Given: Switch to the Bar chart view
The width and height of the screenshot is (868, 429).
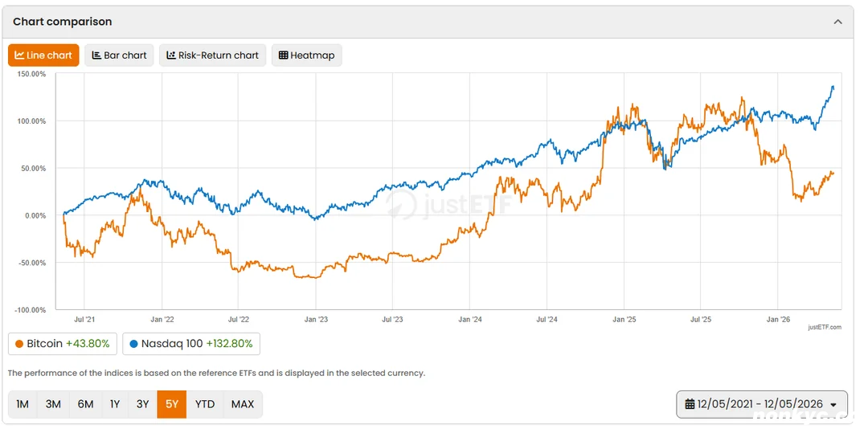Looking at the screenshot, I should click(119, 55).
